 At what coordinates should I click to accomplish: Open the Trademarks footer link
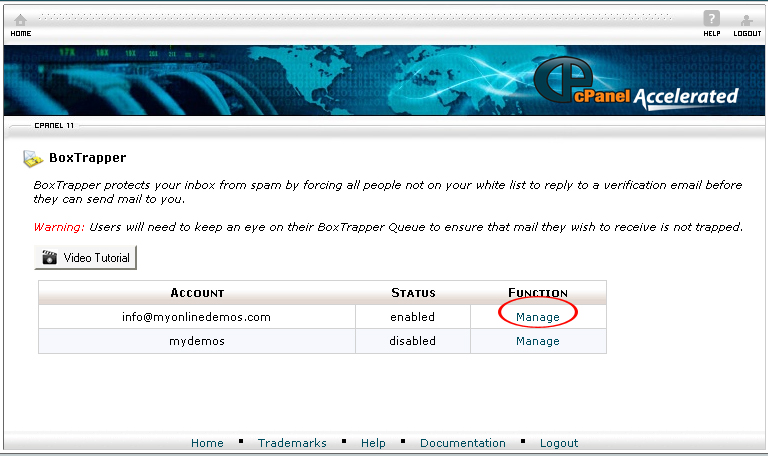292,443
